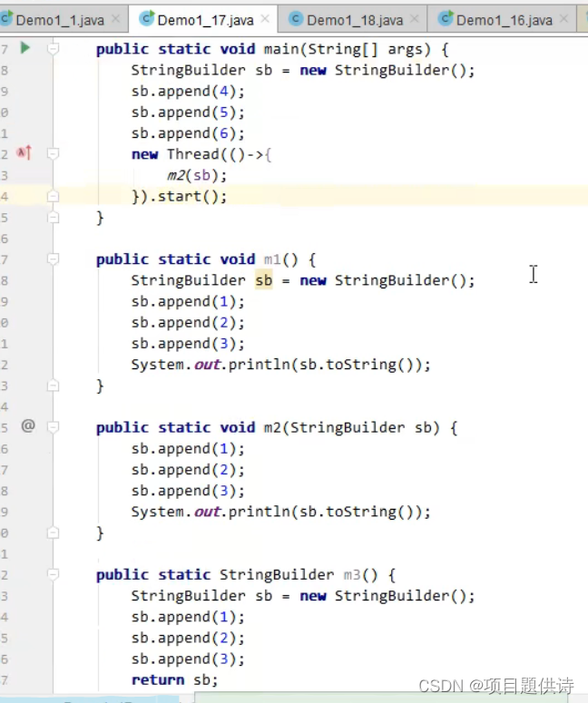Click sb.append(4) in main
Viewport: 588px width, 703px height.
[x=188, y=91]
